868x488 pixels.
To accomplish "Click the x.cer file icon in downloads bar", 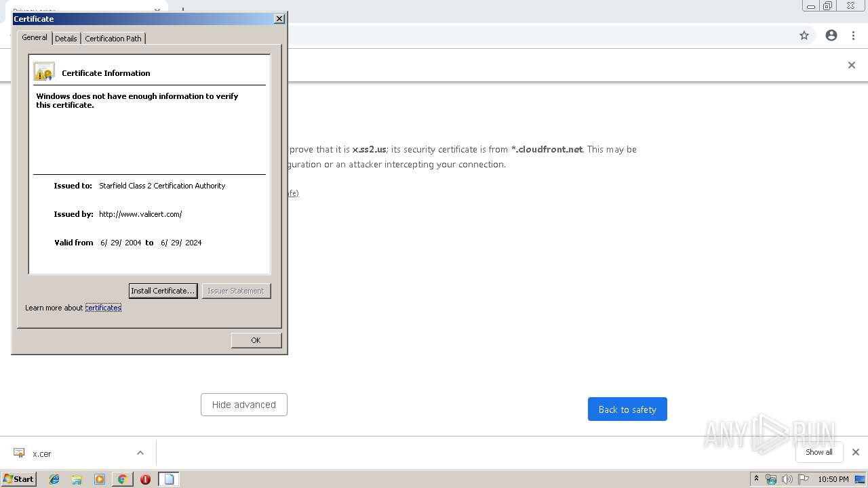I will (19, 453).
